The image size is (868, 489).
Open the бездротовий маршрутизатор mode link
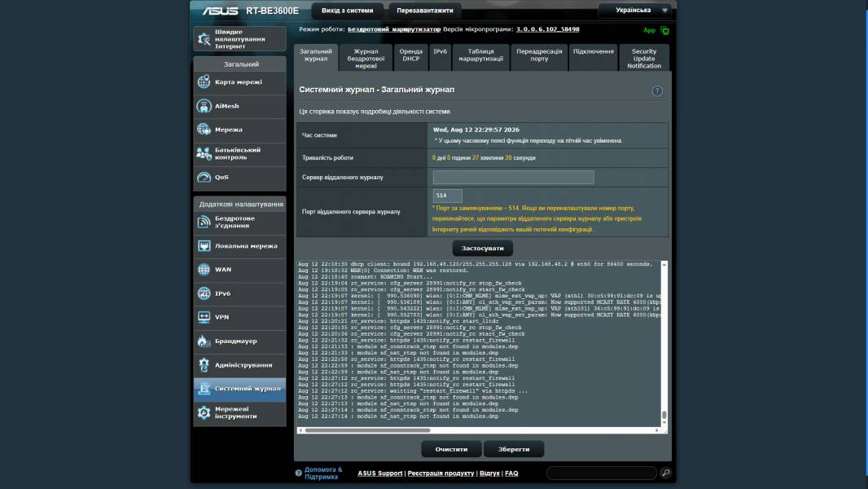pos(394,29)
